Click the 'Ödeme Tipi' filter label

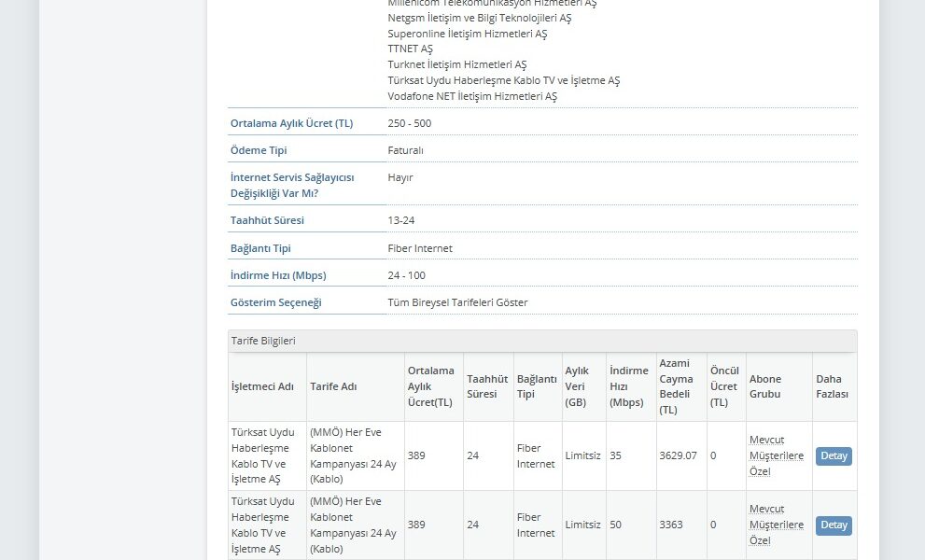pyautogui.click(x=259, y=150)
